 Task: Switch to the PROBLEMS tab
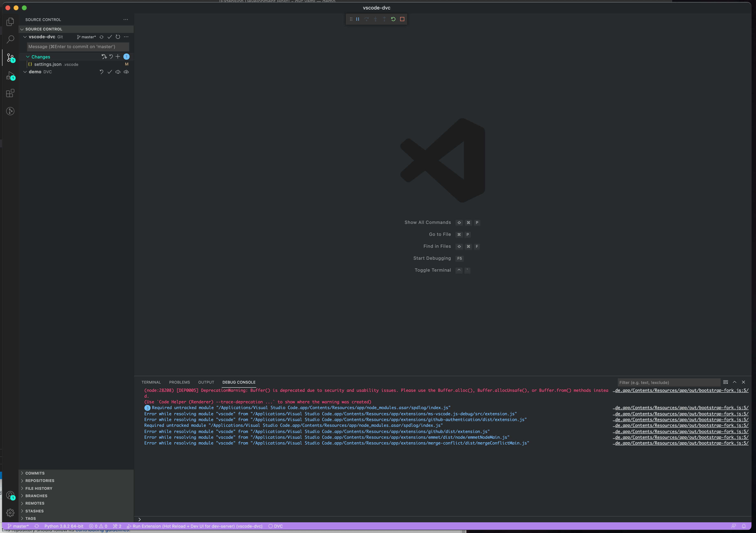pos(180,382)
